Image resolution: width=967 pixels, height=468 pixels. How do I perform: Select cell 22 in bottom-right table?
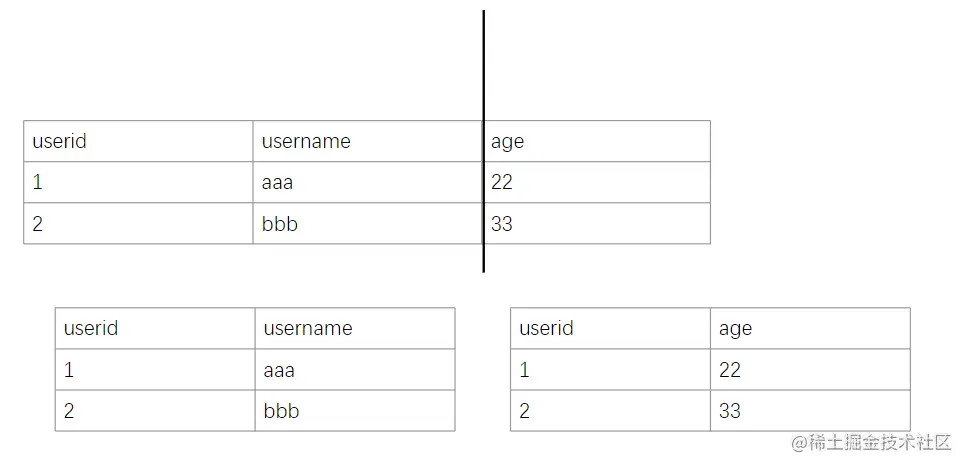tap(730, 370)
